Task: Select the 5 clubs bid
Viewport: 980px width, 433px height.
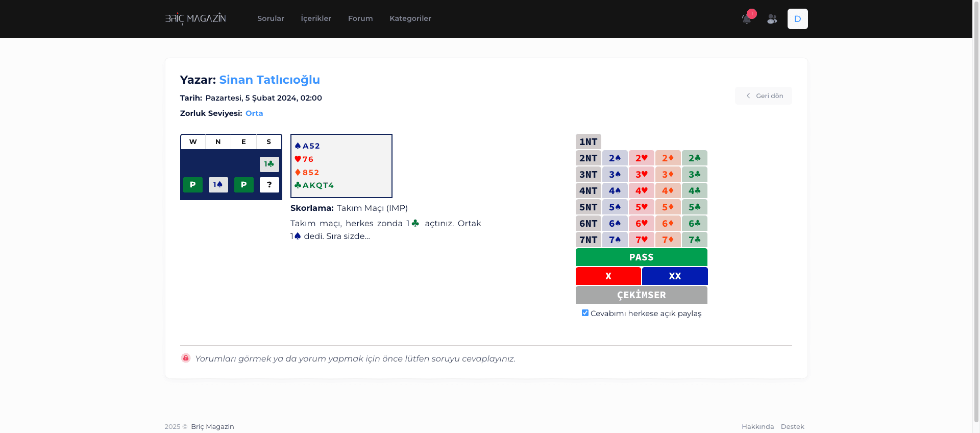Action: point(695,207)
